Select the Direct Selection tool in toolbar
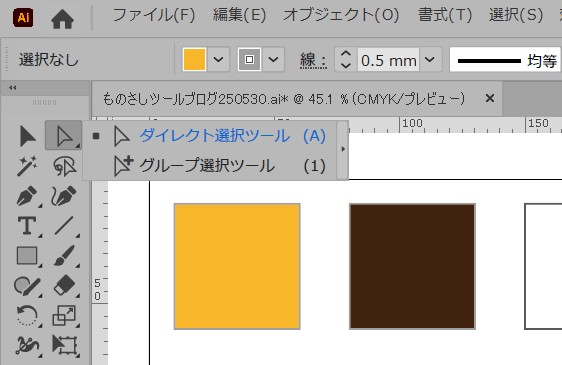562x365 pixels. (x=63, y=136)
